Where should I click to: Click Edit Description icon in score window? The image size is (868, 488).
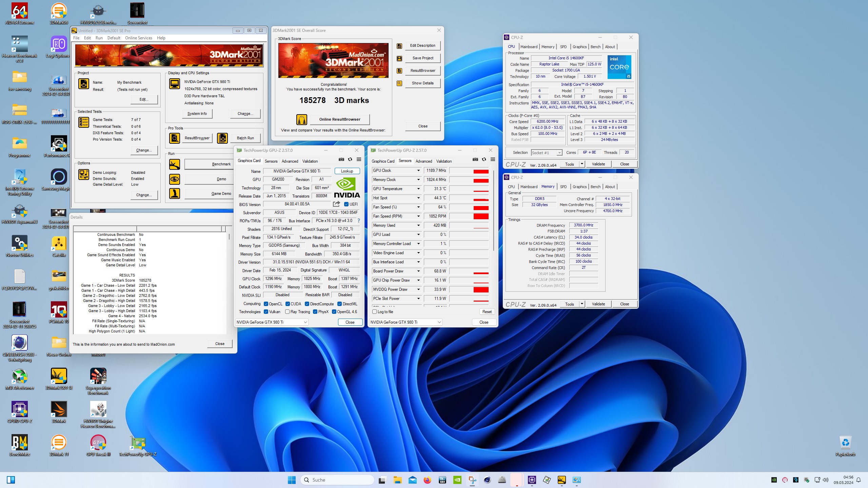click(399, 46)
